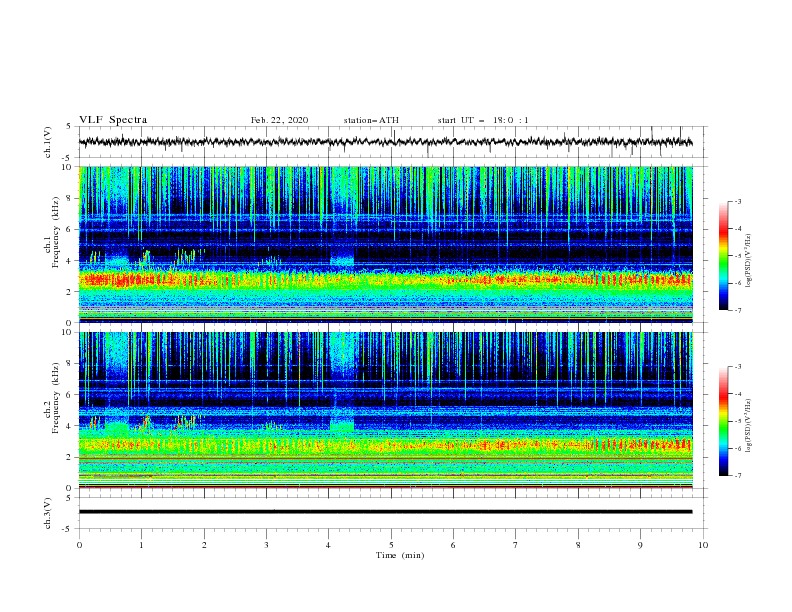The width and height of the screenshot is (792, 612).
Task: Click the "Time (min)" axis title
Action: 400,555
